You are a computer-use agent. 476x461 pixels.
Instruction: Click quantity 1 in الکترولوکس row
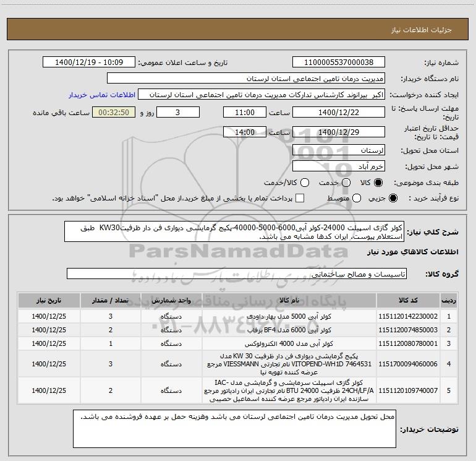(111, 343)
